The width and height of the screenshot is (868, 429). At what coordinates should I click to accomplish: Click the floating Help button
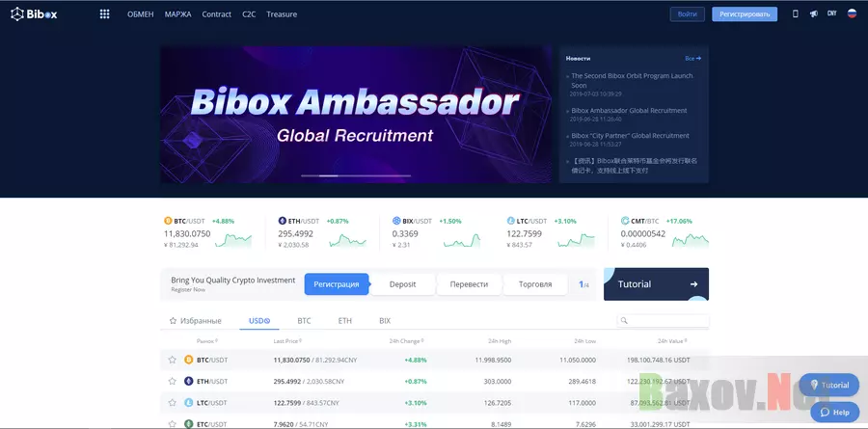(x=835, y=413)
